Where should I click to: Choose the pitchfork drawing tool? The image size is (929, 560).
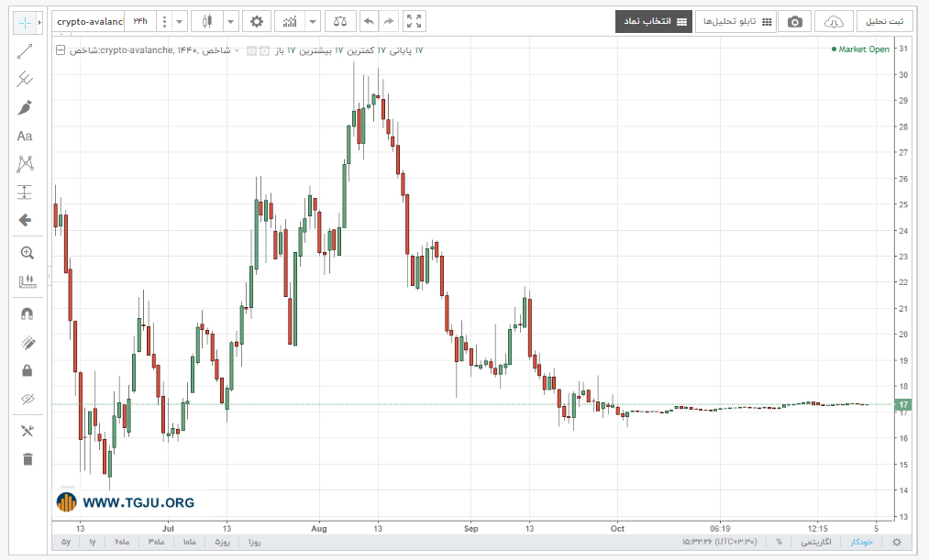pos(25,80)
